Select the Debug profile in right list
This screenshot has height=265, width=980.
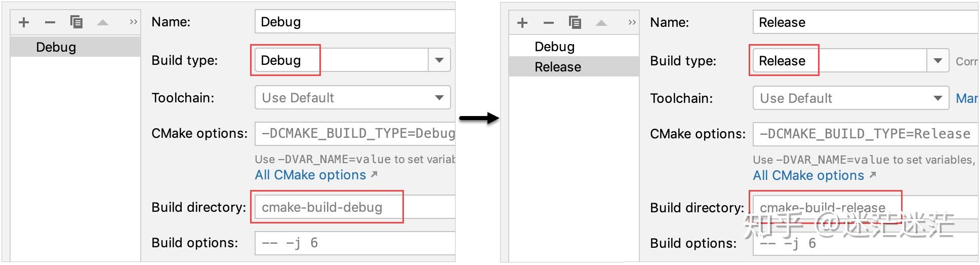click(574, 47)
